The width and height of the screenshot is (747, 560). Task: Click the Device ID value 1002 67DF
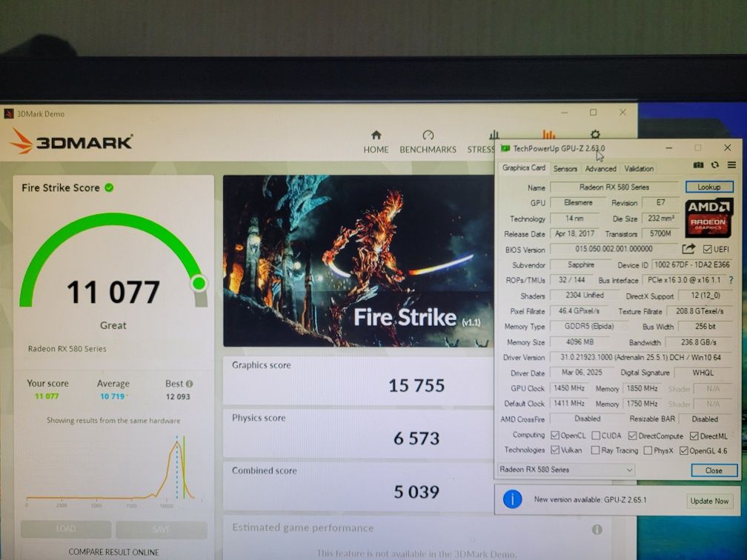pyautogui.click(x=691, y=264)
